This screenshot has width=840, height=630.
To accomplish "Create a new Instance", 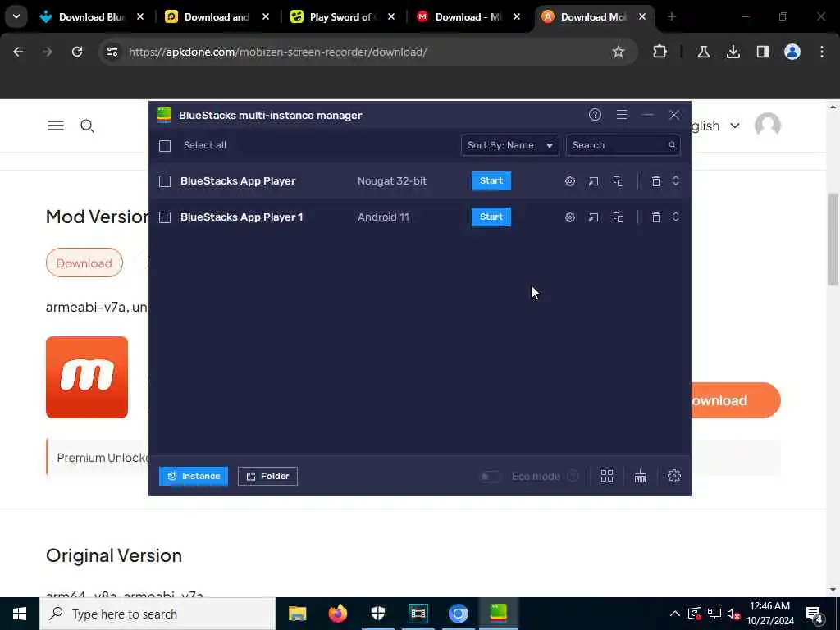I will 194,477.
